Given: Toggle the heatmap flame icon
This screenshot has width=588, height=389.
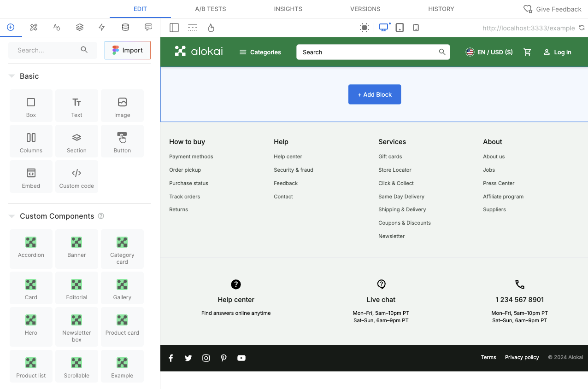Looking at the screenshot, I should pos(211,28).
